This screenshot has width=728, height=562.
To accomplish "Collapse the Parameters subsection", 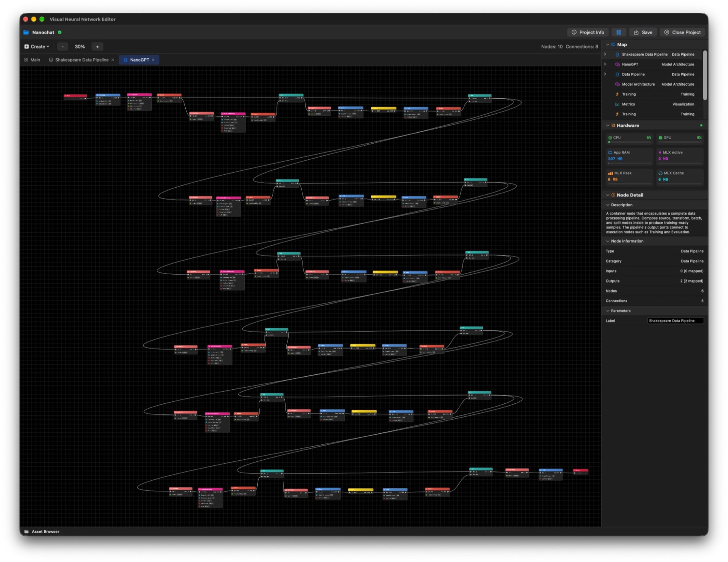I will pos(607,311).
